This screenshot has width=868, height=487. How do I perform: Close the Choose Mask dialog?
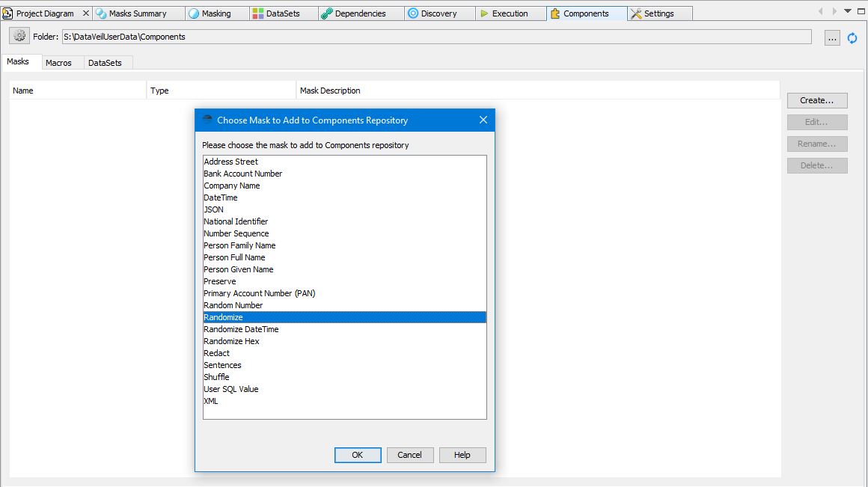pos(483,120)
